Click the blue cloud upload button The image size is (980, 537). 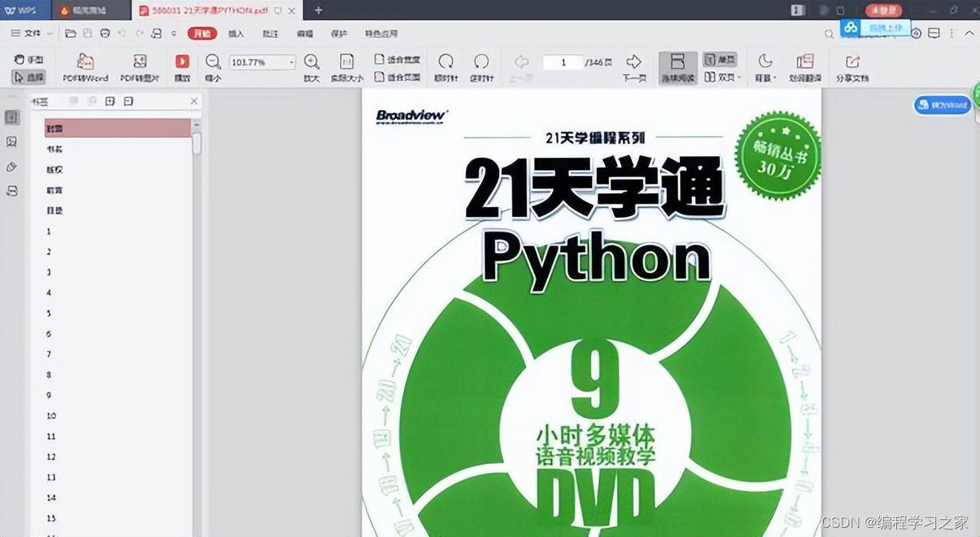point(875,28)
